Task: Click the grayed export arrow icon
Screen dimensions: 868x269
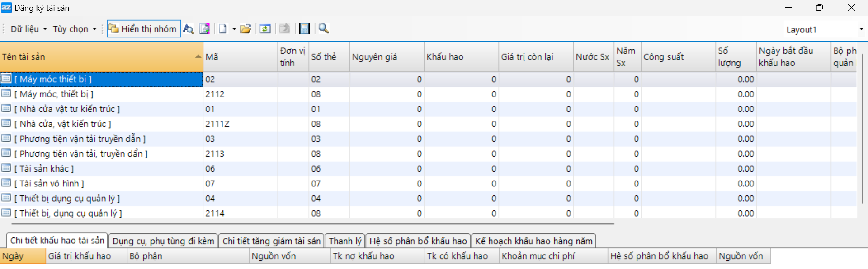Action: 284,29
